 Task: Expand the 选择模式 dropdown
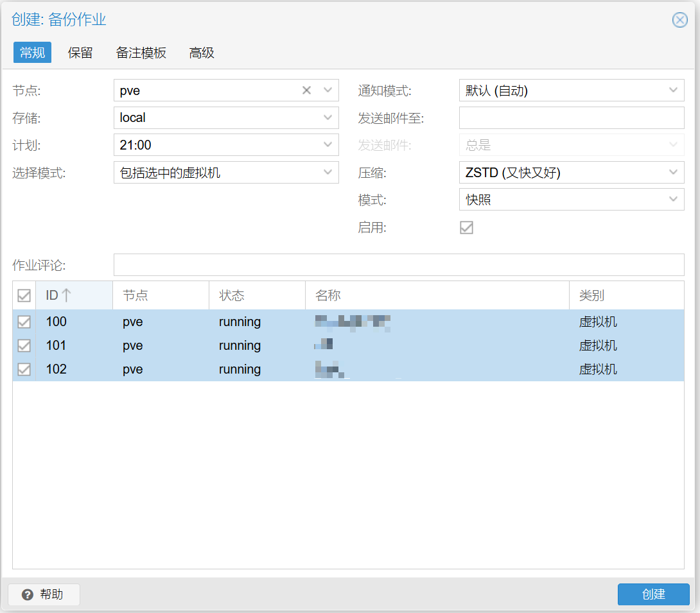coord(328,172)
